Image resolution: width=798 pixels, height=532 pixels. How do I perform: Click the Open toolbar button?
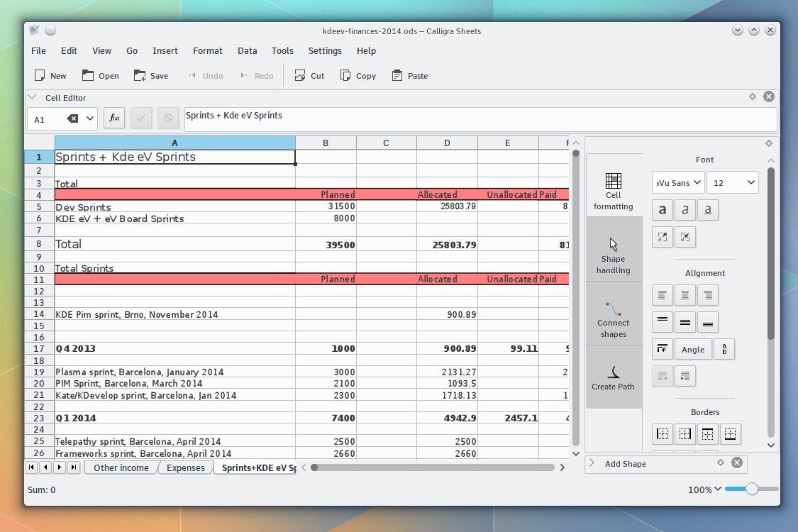tap(101, 75)
